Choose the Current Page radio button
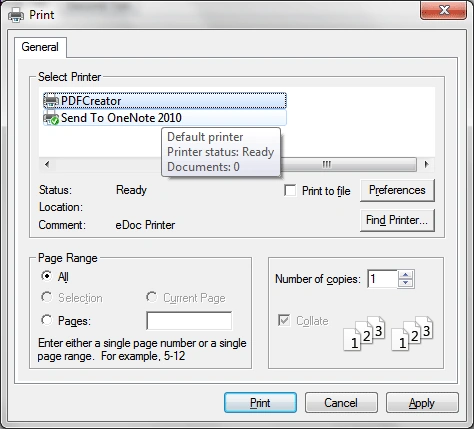This screenshot has width=474, height=429. pos(152,297)
